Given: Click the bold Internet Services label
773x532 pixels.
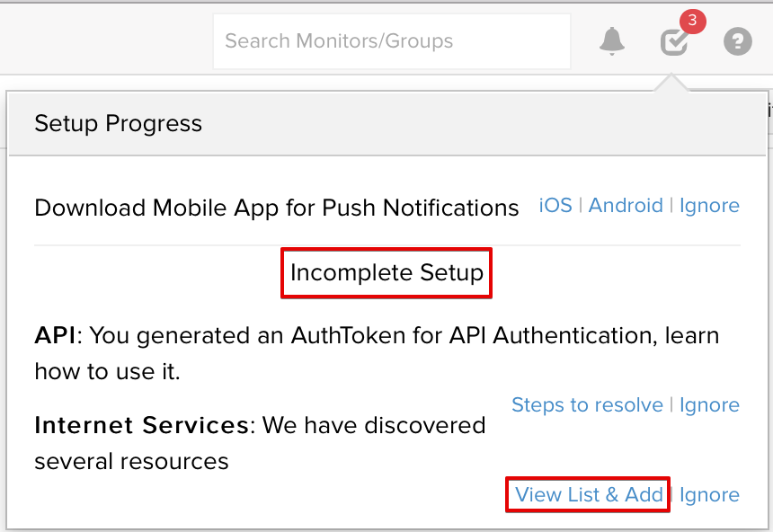Looking at the screenshot, I should [x=141, y=425].
